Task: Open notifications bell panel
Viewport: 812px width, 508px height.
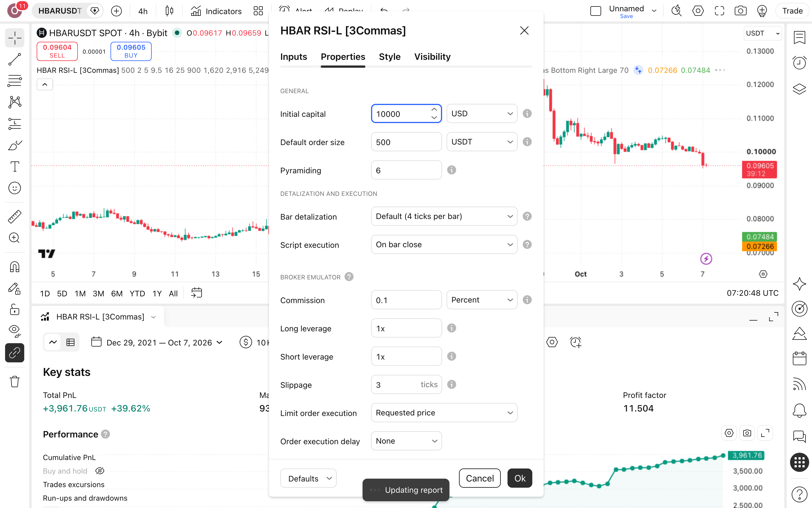Action: (x=799, y=410)
